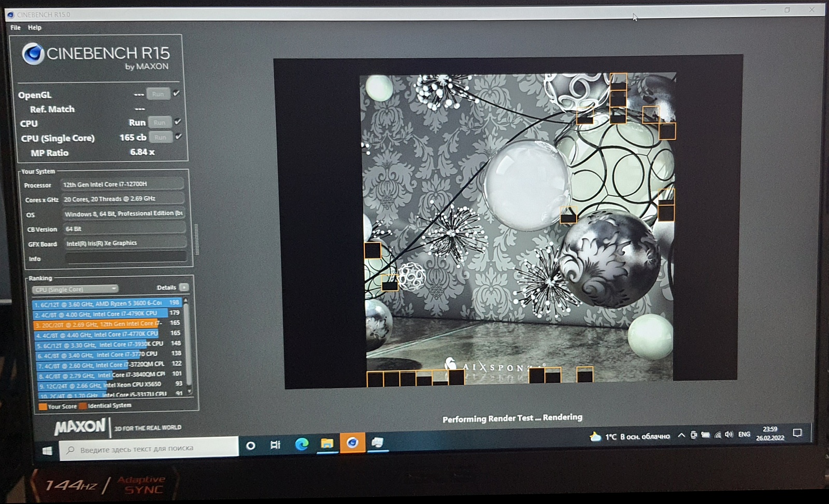
Task: Toggle the OpenGL test checkbox
Action: point(177,93)
